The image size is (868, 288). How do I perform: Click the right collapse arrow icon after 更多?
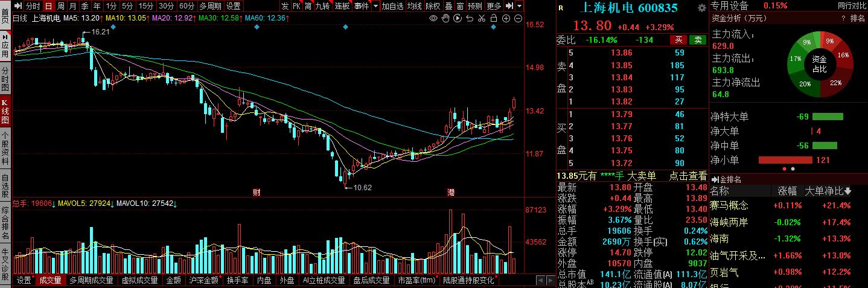click(509, 6)
